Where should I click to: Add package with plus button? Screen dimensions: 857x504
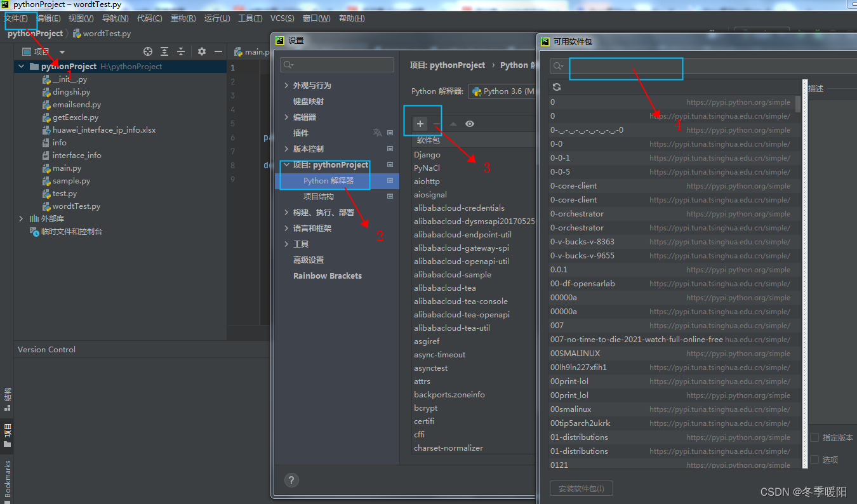pos(420,124)
